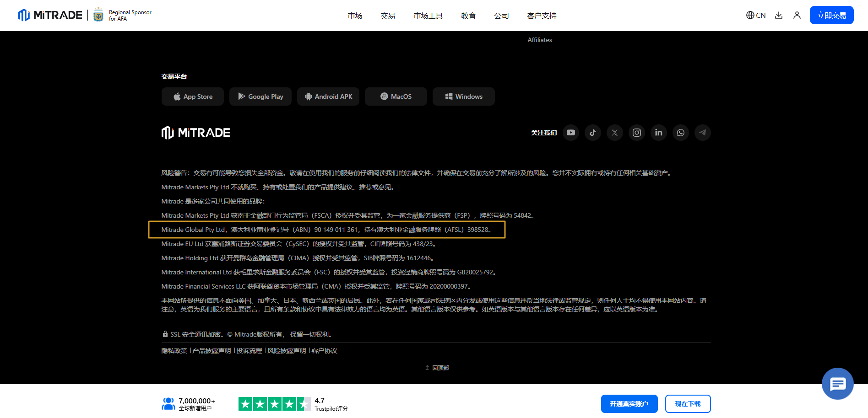The width and height of the screenshot is (868, 418).
Task: Open the X (Twitter) social icon
Action: pyautogui.click(x=615, y=133)
